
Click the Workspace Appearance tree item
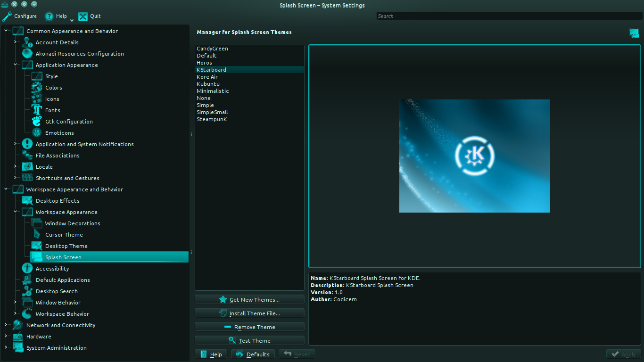(66, 212)
